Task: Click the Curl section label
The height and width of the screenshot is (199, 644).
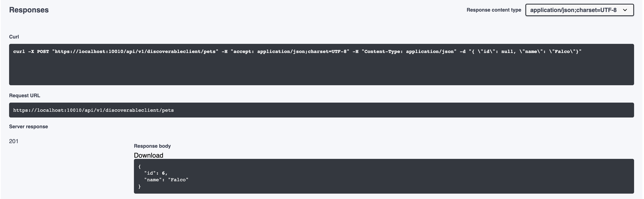Action: [x=14, y=37]
